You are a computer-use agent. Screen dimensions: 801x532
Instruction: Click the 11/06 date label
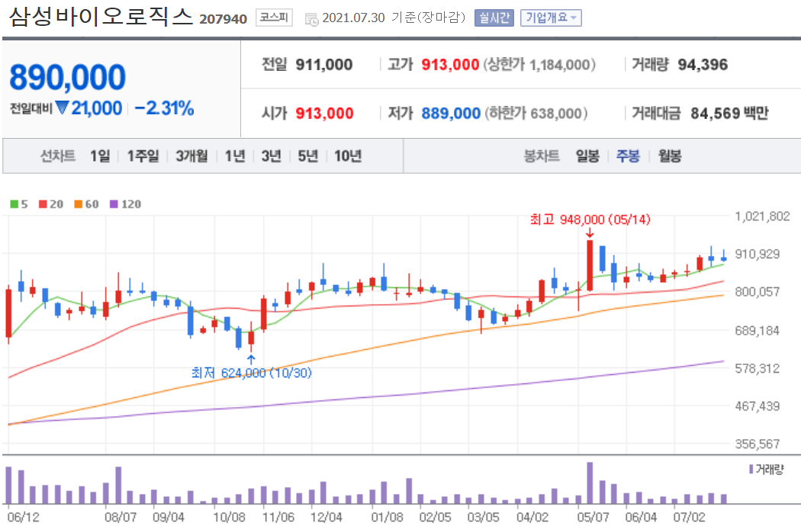click(x=278, y=518)
